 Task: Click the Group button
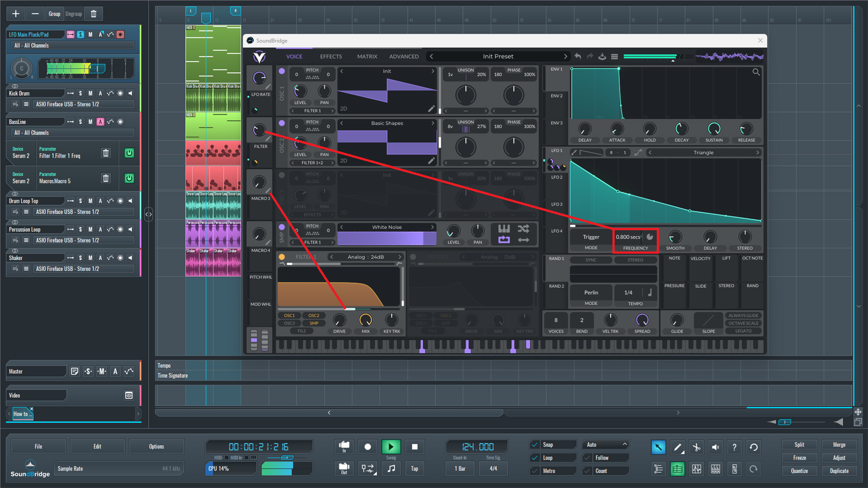pyautogui.click(x=54, y=14)
